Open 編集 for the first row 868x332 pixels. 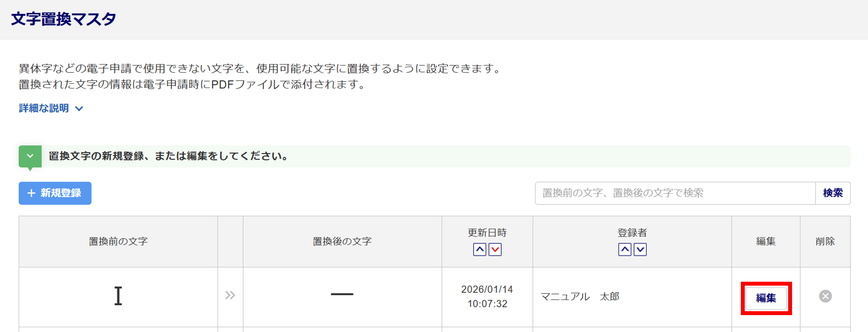pos(766,298)
